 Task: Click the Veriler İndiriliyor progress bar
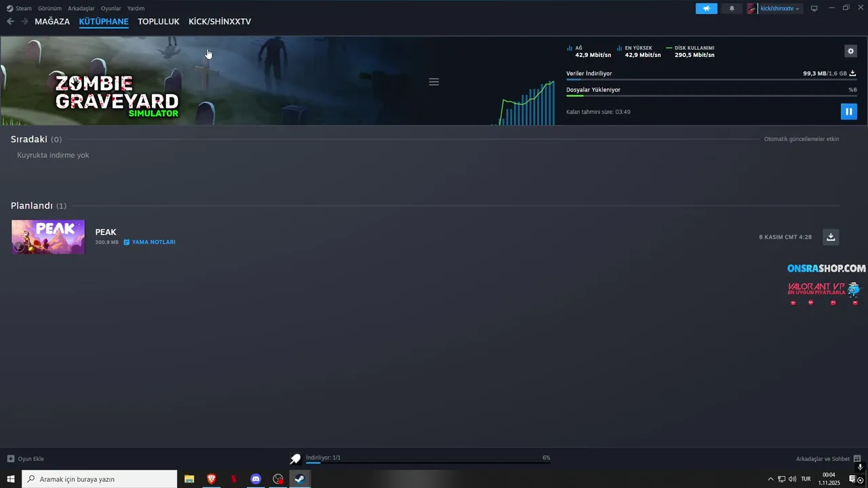(711, 79)
